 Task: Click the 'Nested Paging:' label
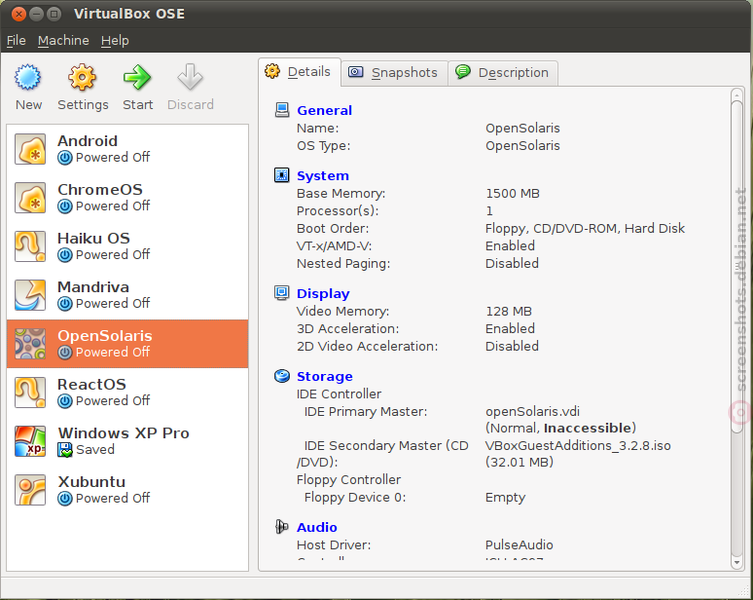(343, 264)
